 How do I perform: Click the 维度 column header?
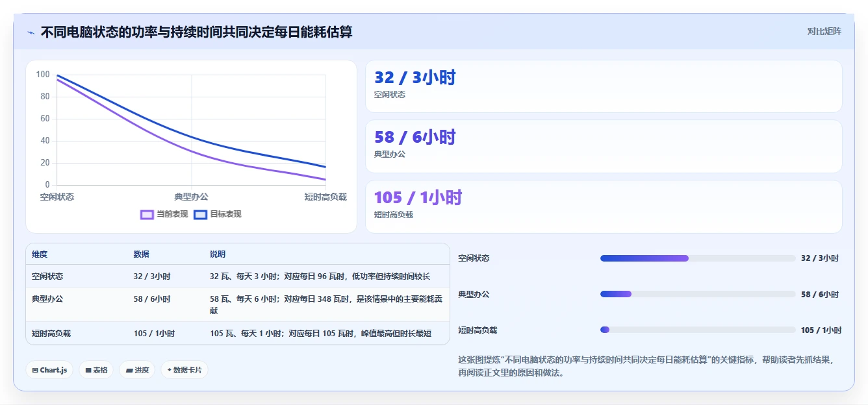pos(40,254)
